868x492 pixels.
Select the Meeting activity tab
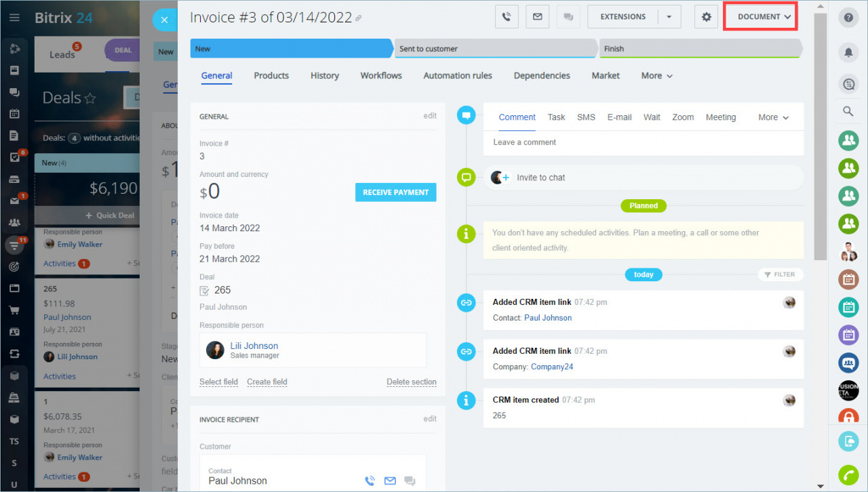[x=721, y=117]
